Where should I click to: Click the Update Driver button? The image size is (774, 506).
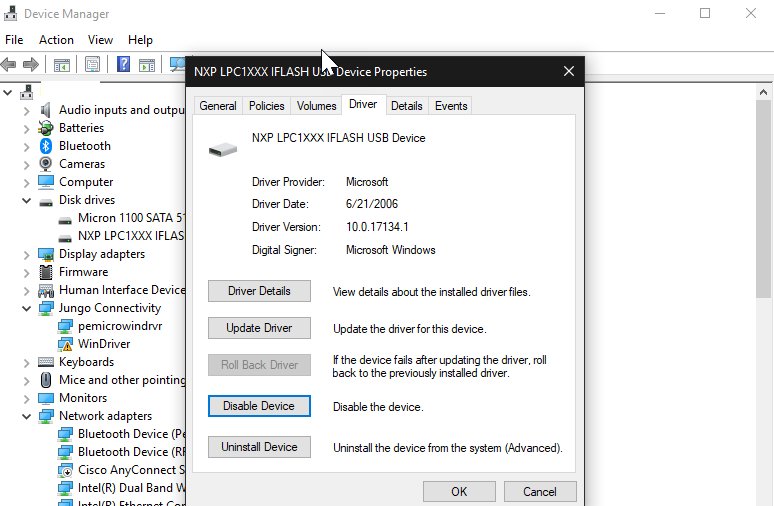(259, 328)
